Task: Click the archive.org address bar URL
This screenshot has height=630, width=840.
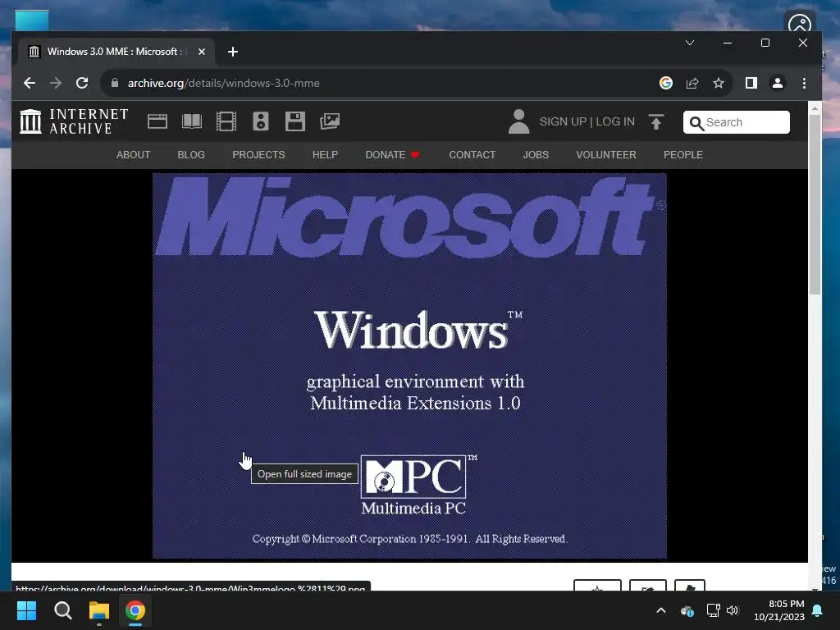Action: (x=223, y=83)
